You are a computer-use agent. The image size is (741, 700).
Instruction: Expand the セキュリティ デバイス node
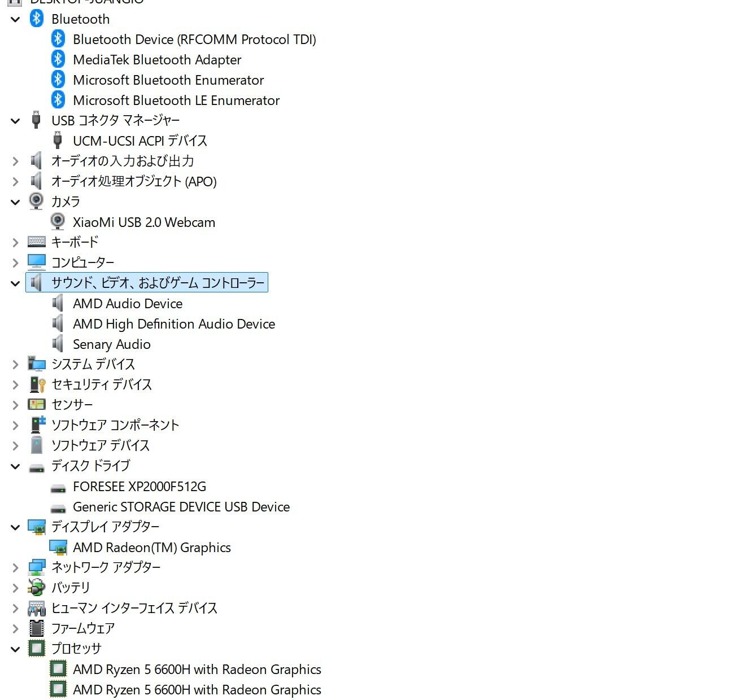(15, 385)
